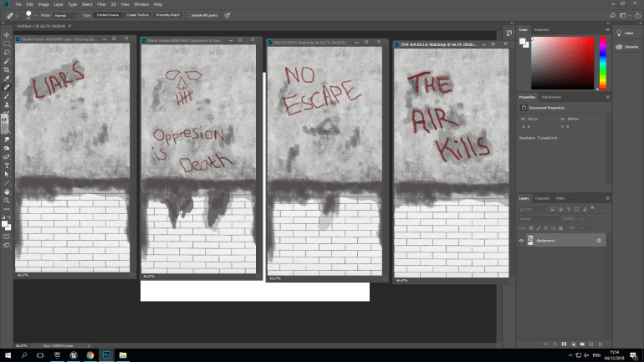Select the Type tool
This screenshot has height=362, width=644.
(7, 166)
